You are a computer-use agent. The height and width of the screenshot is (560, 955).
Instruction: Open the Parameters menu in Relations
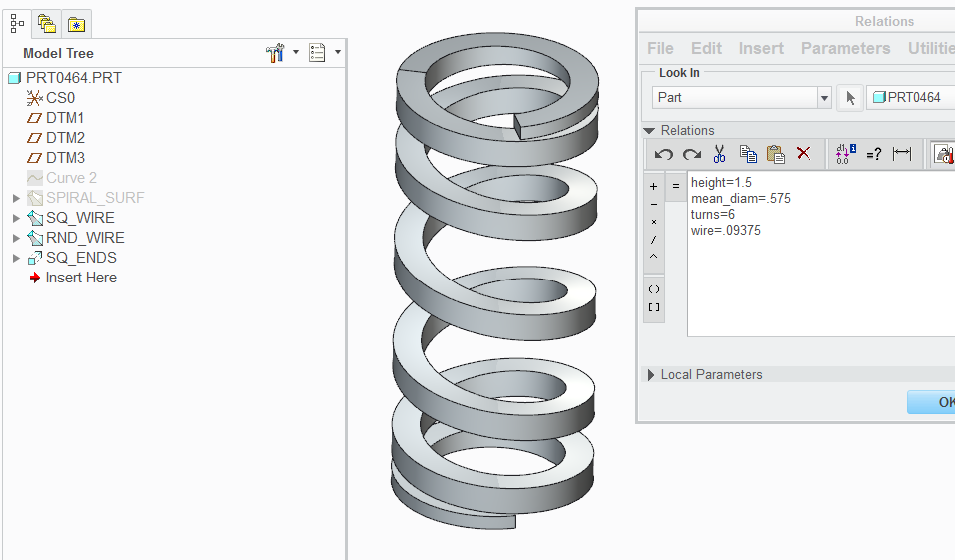pos(845,49)
